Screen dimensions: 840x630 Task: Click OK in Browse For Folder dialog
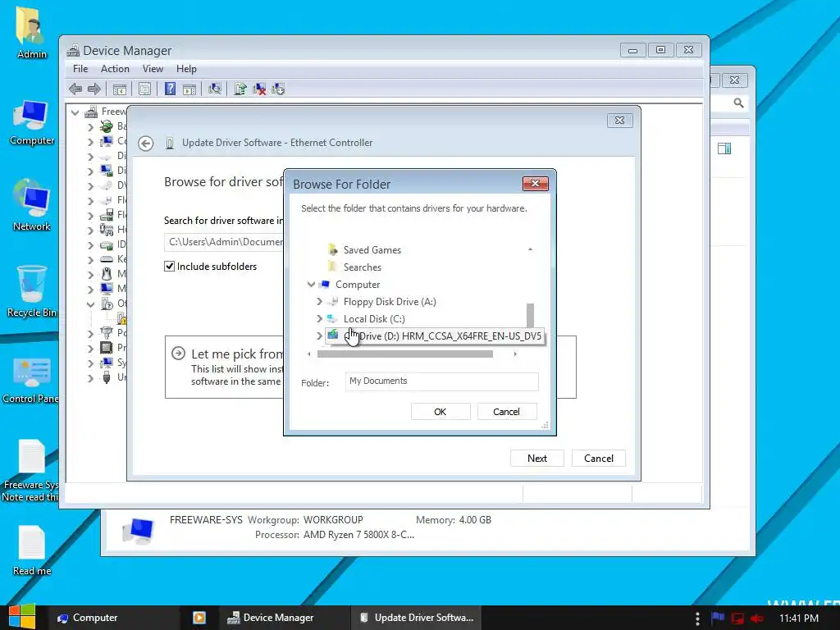(x=441, y=412)
